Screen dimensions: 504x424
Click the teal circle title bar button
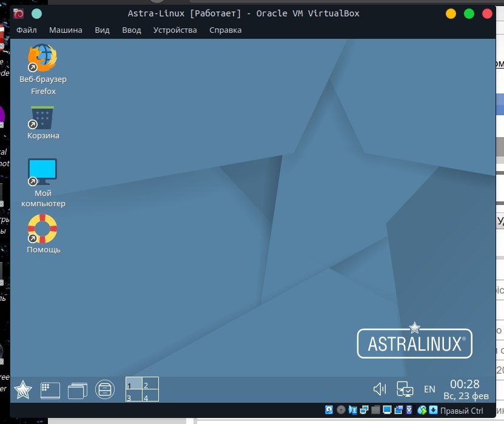(x=36, y=13)
